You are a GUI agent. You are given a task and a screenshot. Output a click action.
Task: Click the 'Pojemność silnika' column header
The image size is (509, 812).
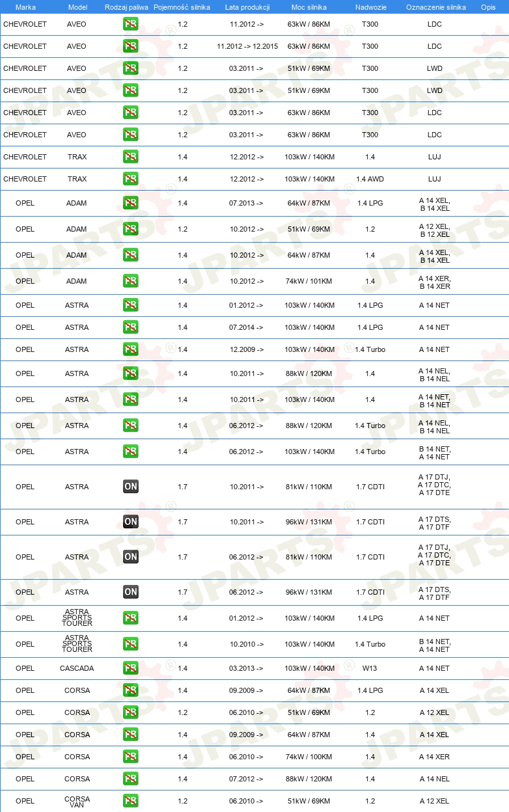tap(182, 7)
